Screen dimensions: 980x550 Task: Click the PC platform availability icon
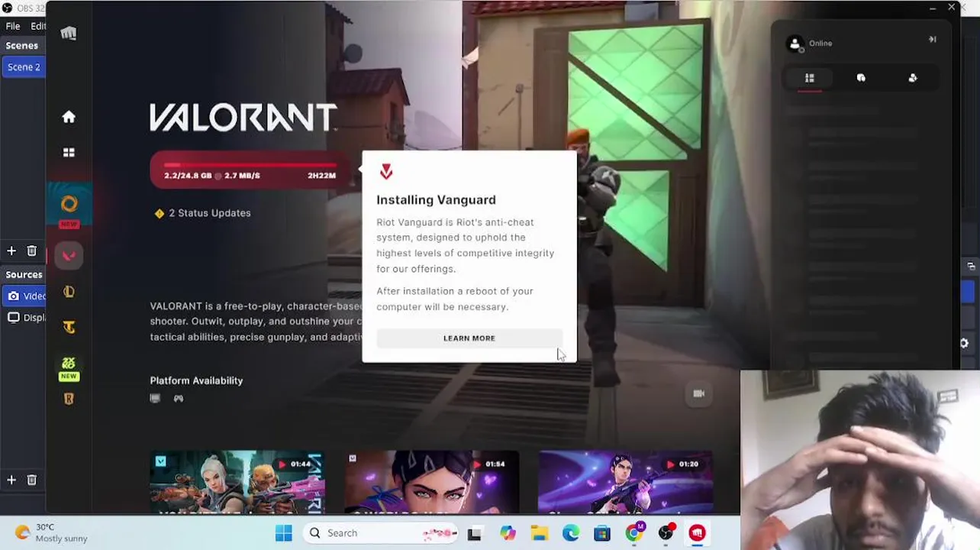point(156,398)
